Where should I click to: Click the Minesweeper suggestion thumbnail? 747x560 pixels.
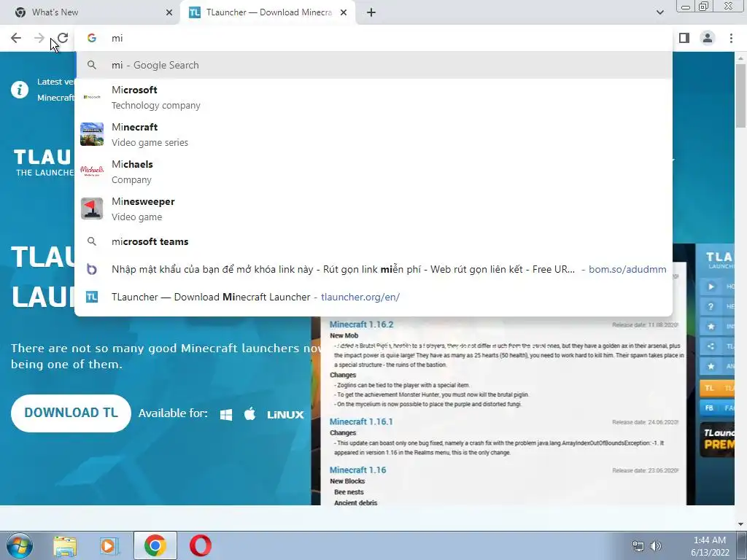(x=92, y=209)
